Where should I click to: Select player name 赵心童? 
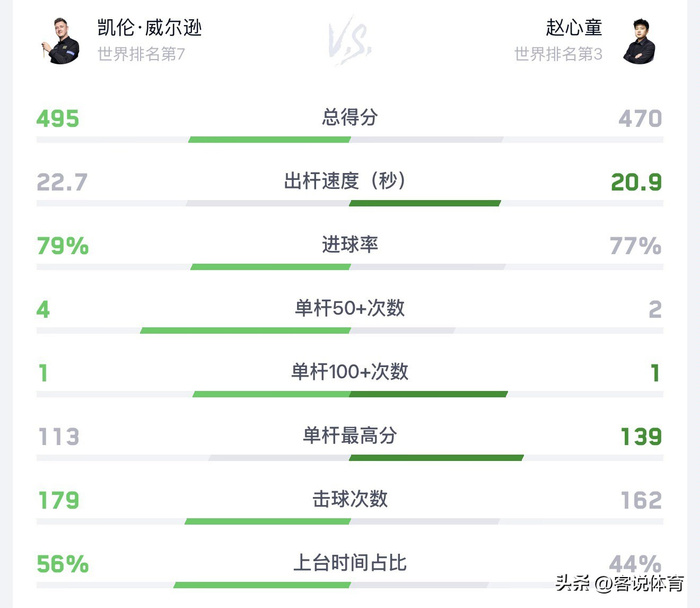[x=574, y=28]
